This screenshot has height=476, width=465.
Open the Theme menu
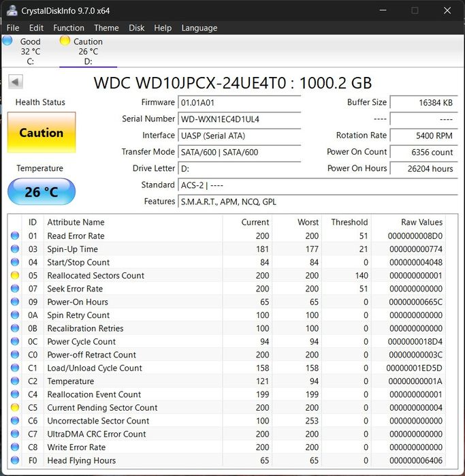pos(106,28)
